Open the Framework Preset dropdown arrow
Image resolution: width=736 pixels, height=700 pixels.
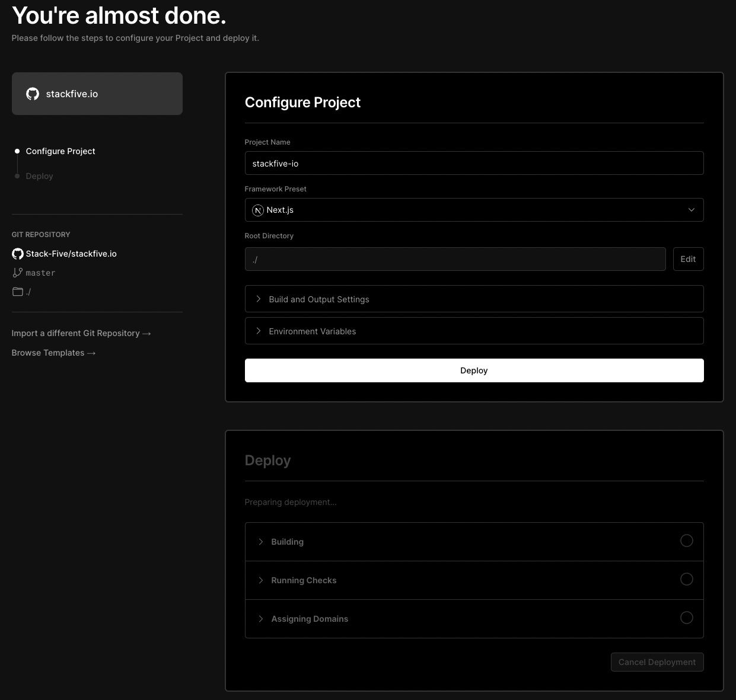pyautogui.click(x=691, y=210)
